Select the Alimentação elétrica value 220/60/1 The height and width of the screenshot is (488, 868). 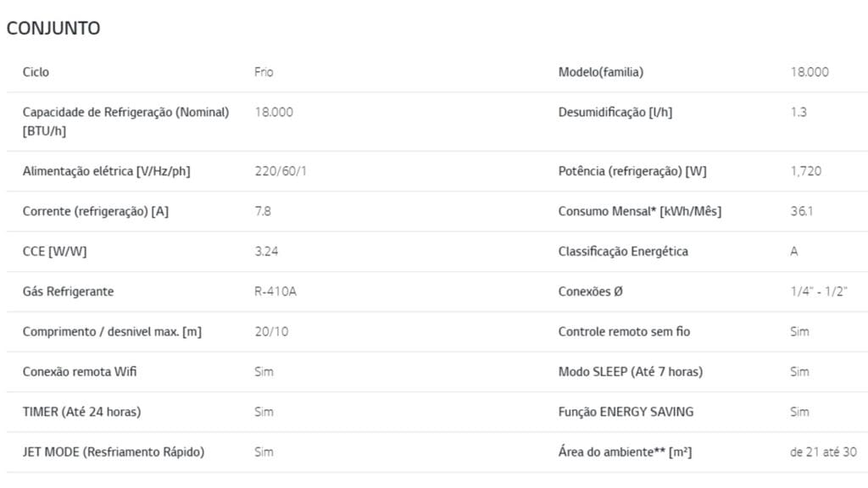tap(281, 171)
